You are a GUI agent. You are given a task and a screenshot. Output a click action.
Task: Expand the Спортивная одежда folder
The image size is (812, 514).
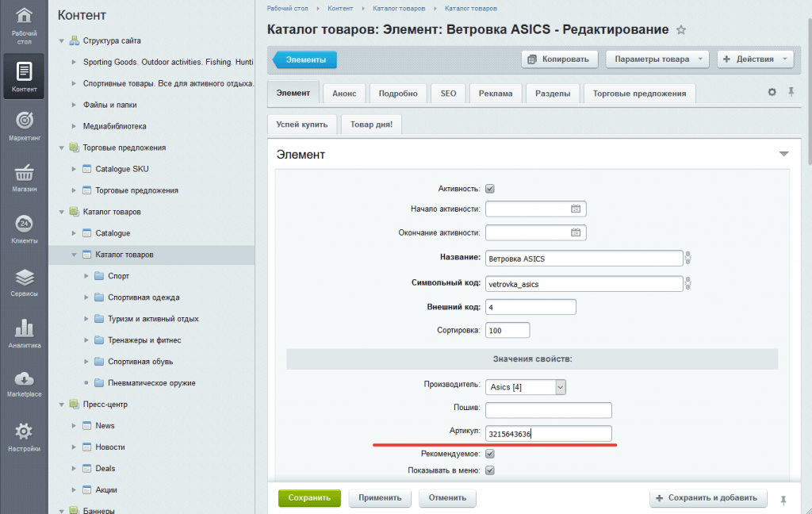tap(86, 297)
